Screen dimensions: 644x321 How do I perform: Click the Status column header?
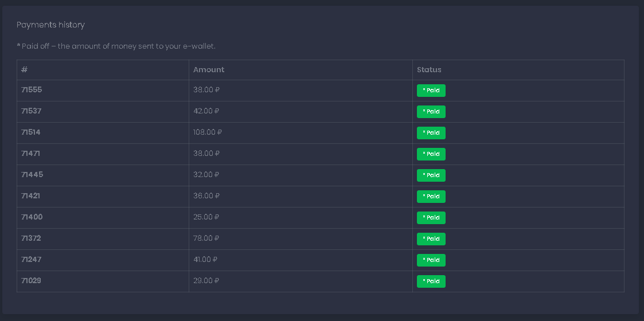click(x=429, y=70)
